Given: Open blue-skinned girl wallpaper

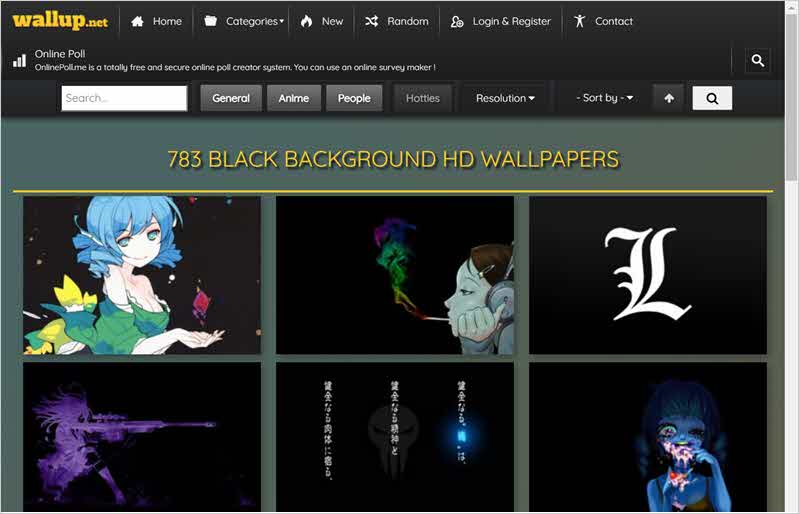Looking at the screenshot, I should tap(648, 437).
